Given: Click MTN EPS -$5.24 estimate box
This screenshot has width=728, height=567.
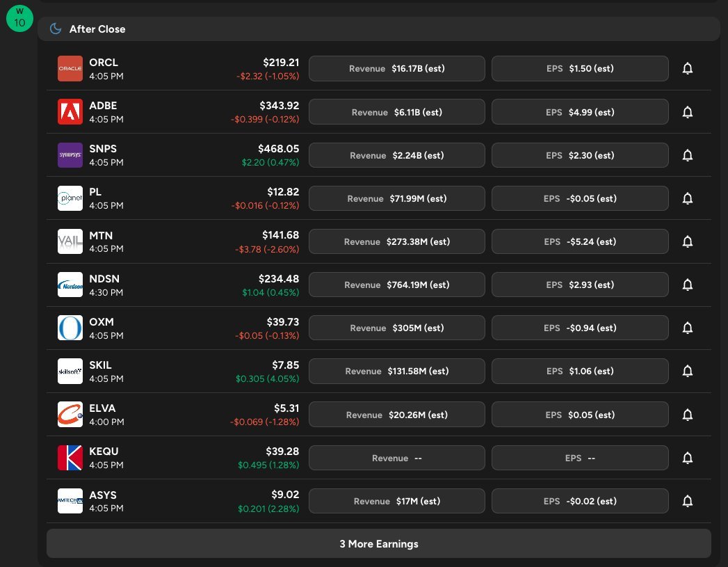Looking at the screenshot, I should pyautogui.click(x=580, y=241).
